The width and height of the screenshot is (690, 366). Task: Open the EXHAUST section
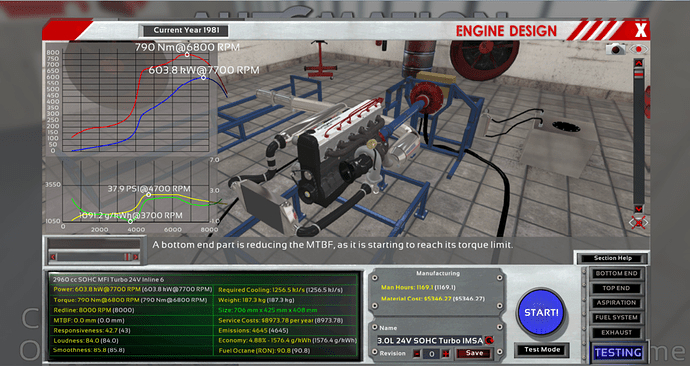(x=616, y=333)
